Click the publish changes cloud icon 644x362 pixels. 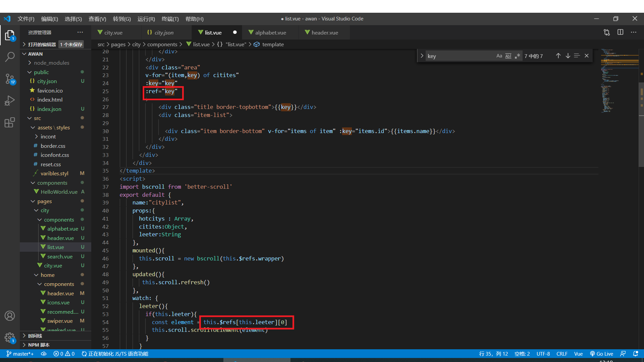(x=44, y=354)
